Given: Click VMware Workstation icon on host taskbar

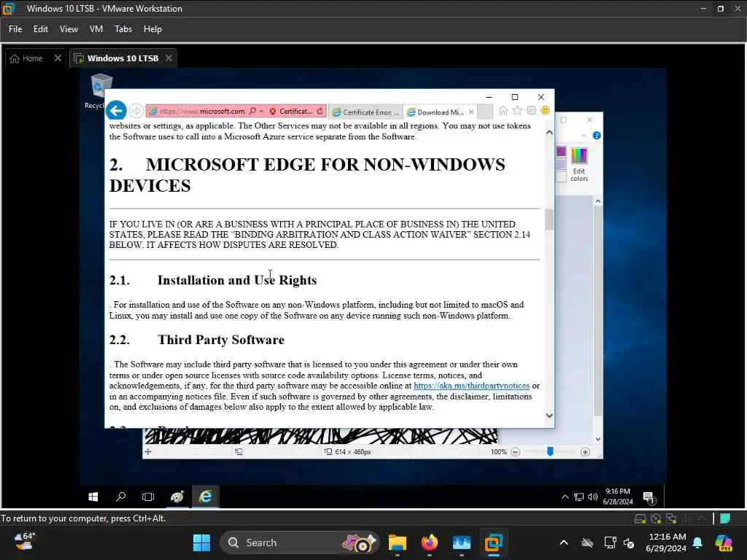Looking at the screenshot, I should click(x=494, y=542).
